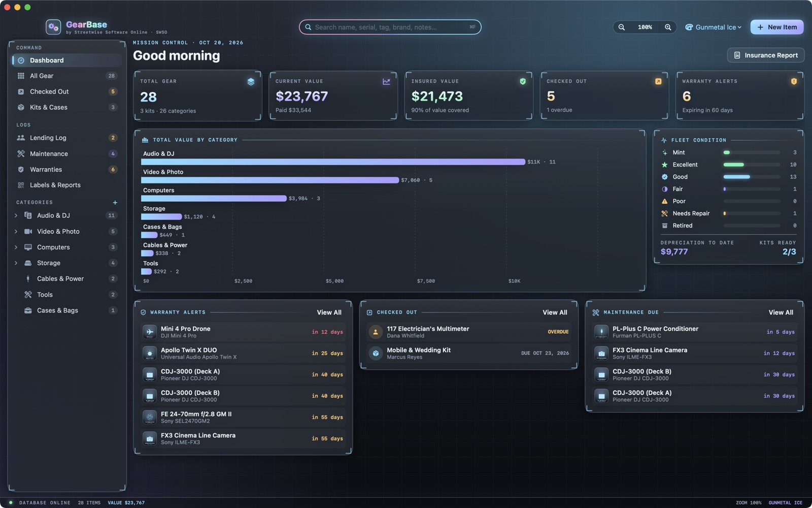Open the FX3 Cinema Line Camera warranty row
The image size is (812, 508).
[x=243, y=439]
